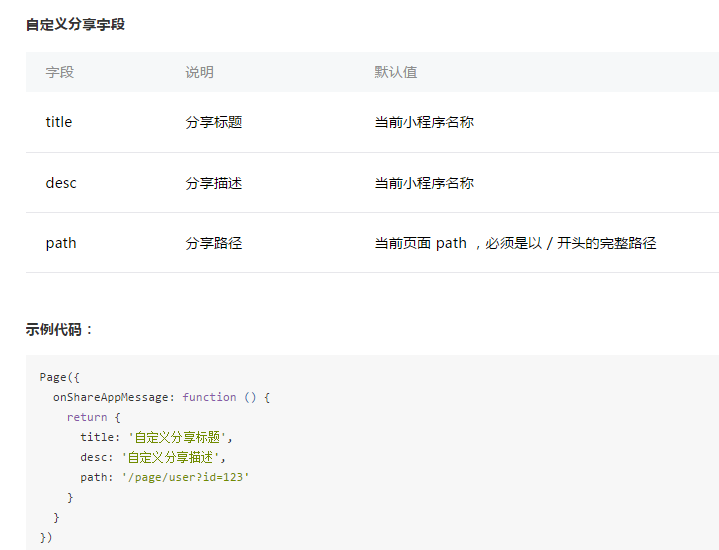Click the 分享标题 description cell
Screen dimensions: 719x550
click(213, 122)
